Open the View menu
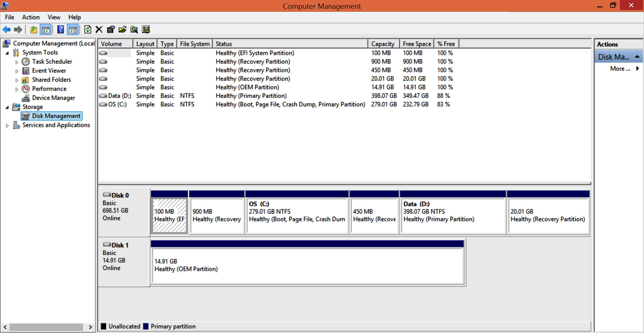Viewport: 644px width, 333px height. click(x=54, y=17)
